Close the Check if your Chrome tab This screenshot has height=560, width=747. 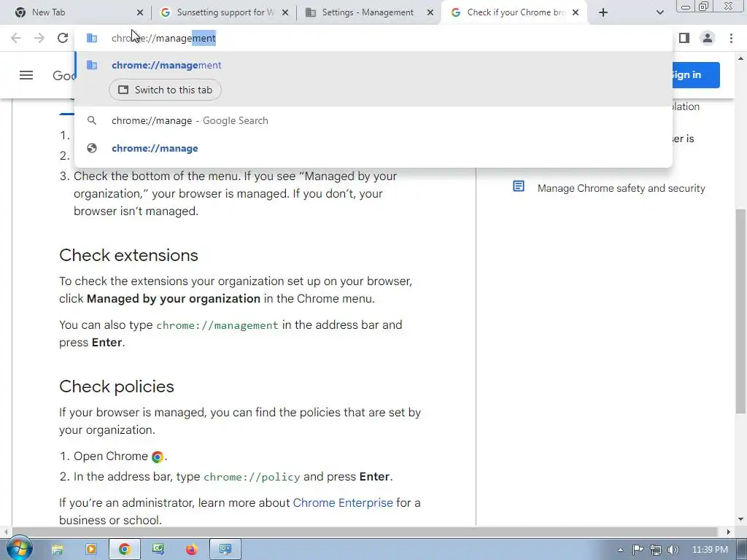click(576, 12)
